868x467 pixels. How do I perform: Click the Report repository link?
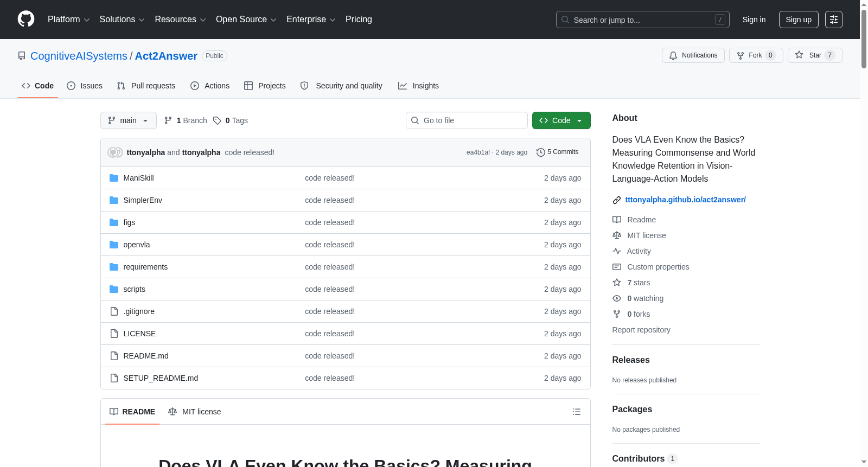(x=641, y=330)
